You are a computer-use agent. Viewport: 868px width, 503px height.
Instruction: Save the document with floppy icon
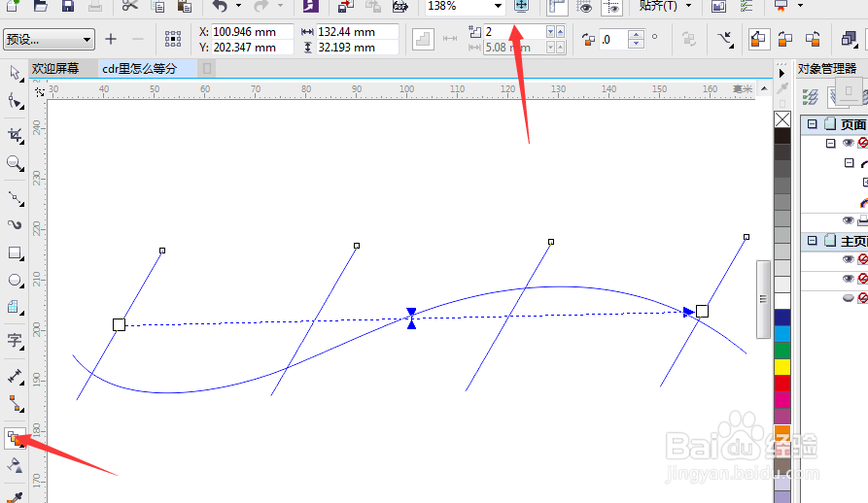[x=67, y=6]
